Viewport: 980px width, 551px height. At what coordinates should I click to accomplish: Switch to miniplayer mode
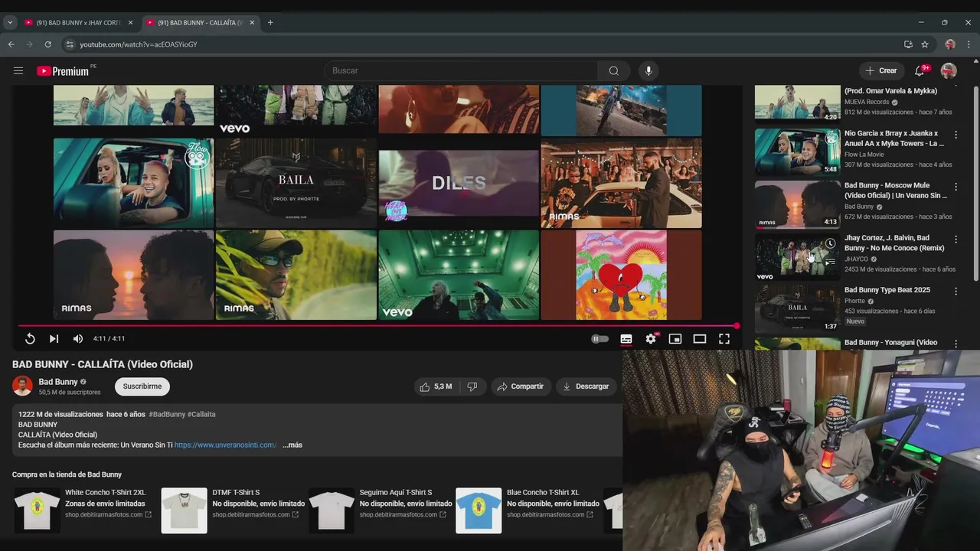click(675, 338)
